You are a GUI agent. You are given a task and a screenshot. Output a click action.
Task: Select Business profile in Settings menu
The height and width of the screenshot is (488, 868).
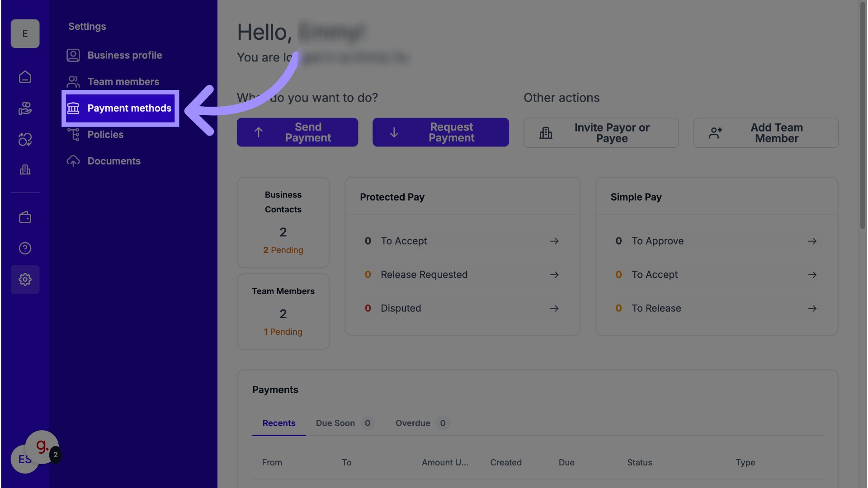124,55
